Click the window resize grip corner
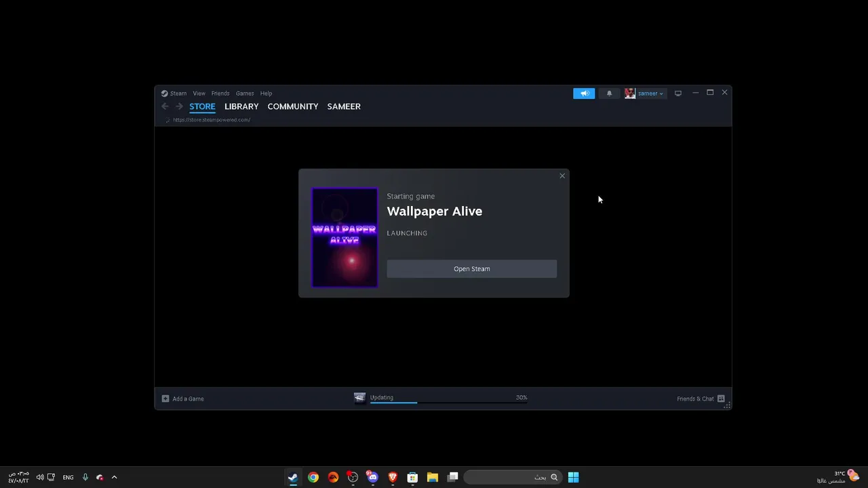868x488 pixels. click(x=728, y=405)
